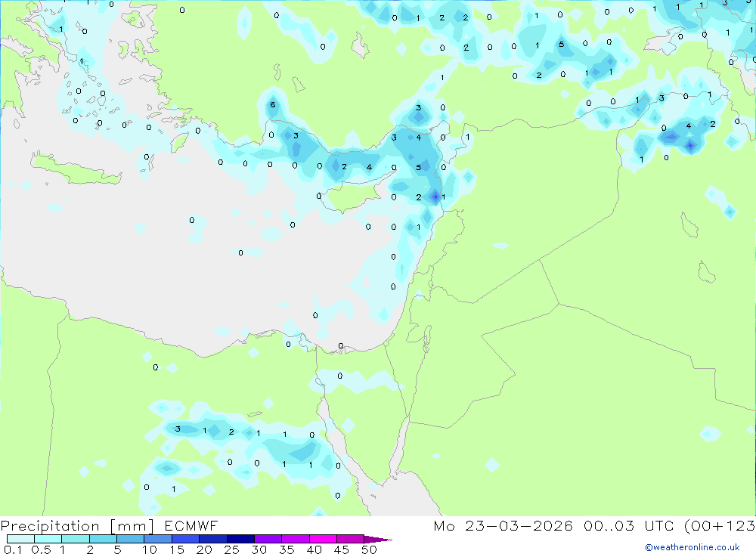Image resolution: width=756 pixels, height=554 pixels.
Task: Click the '50' legend scale label
Action: [370, 549]
